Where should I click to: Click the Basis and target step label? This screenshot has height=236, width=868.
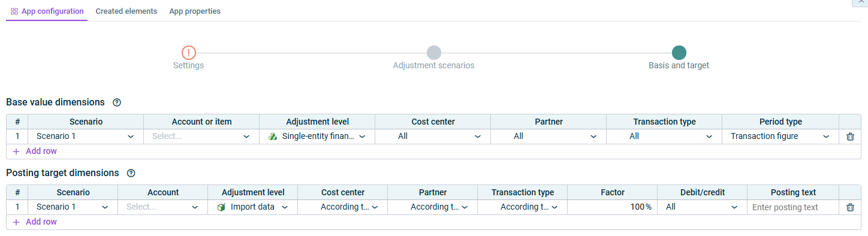point(679,65)
